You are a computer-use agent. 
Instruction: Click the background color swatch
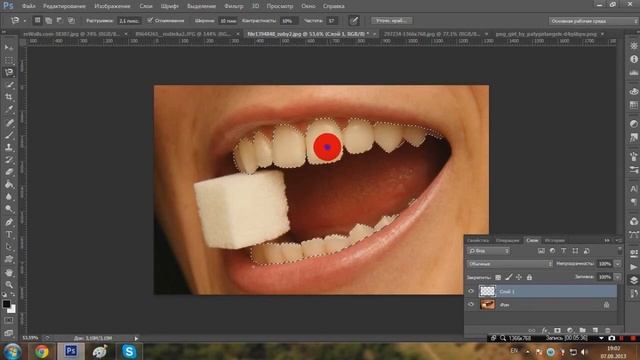coord(12,309)
